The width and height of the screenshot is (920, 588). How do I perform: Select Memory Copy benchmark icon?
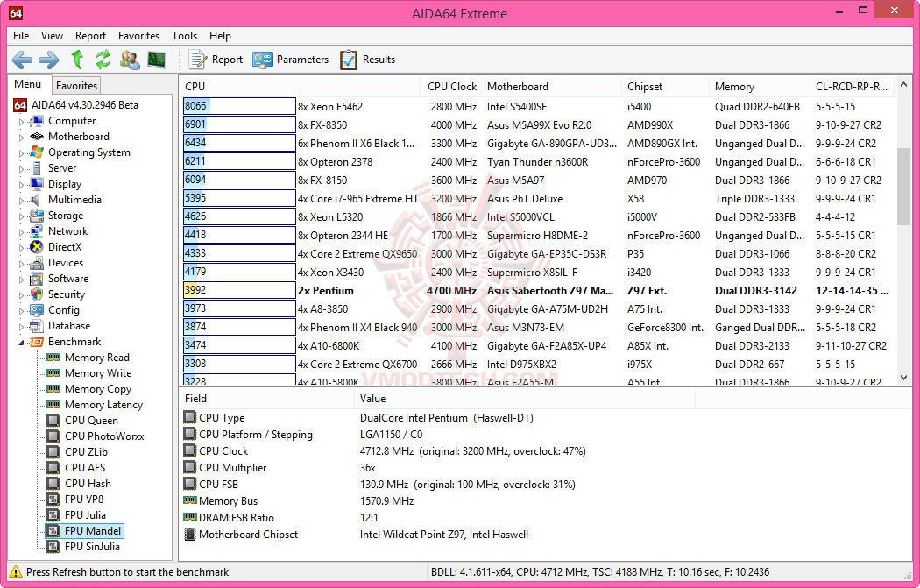tap(53, 389)
